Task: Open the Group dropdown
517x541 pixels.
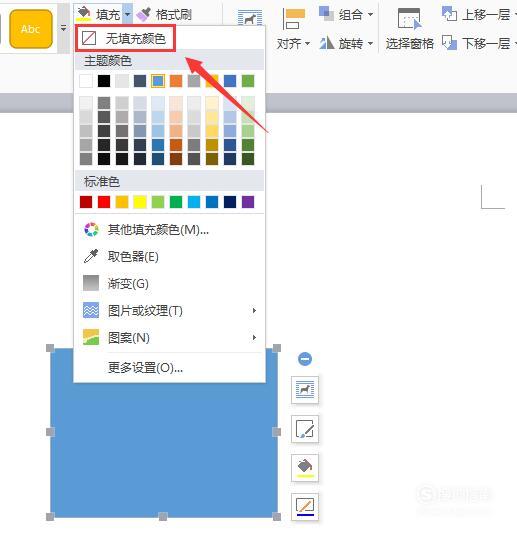Action: coord(356,15)
